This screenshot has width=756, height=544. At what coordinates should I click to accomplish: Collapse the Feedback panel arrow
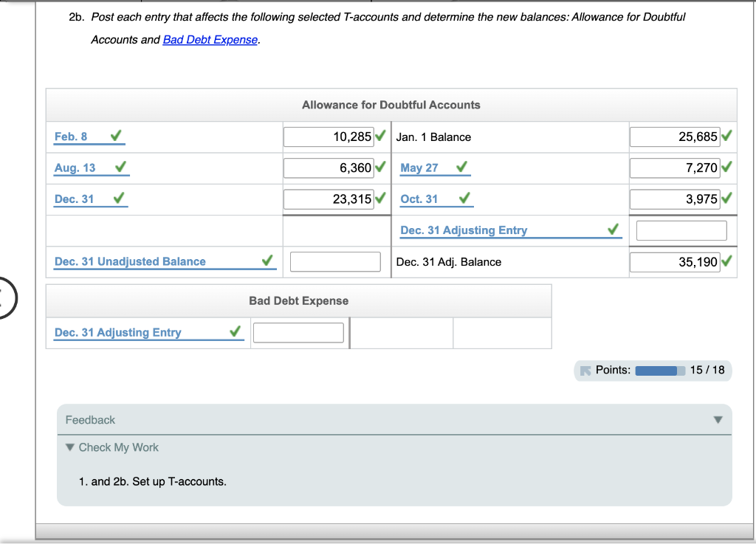pyautogui.click(x=718, y=420)
